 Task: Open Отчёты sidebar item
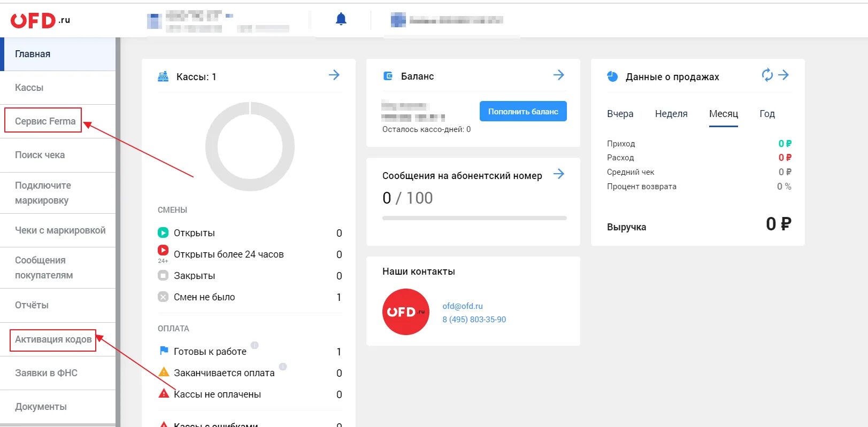coord(58,305)
